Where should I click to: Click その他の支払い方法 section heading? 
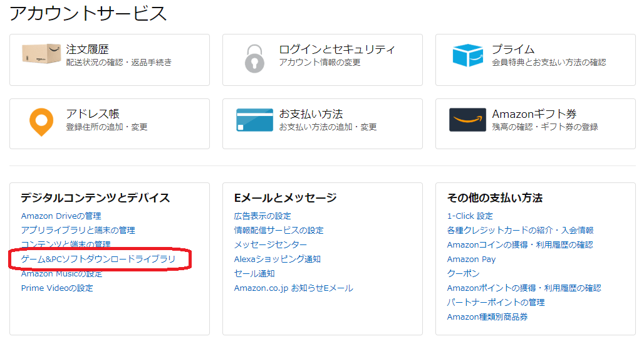pyautogui.click(x=495, y=198)
